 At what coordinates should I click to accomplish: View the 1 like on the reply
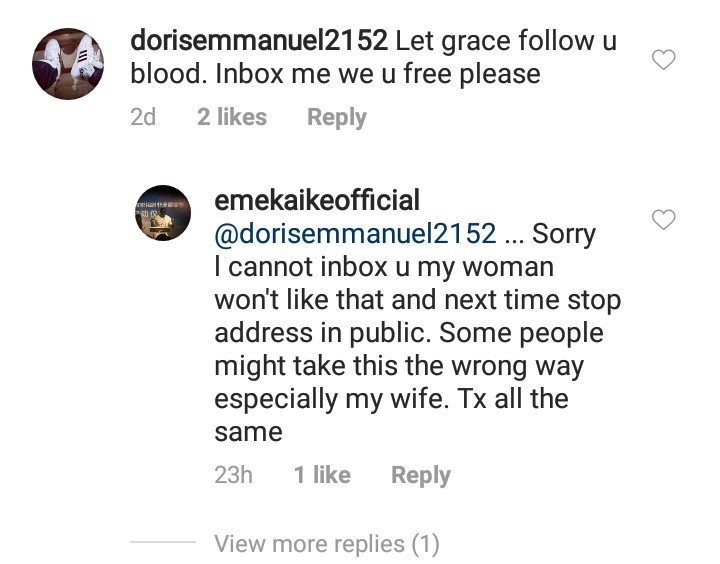click(322, 475)
